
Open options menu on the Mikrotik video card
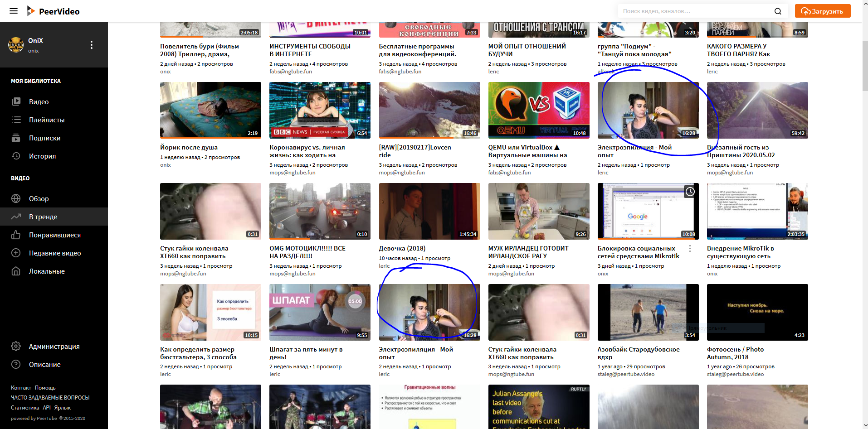pos(690,249)
